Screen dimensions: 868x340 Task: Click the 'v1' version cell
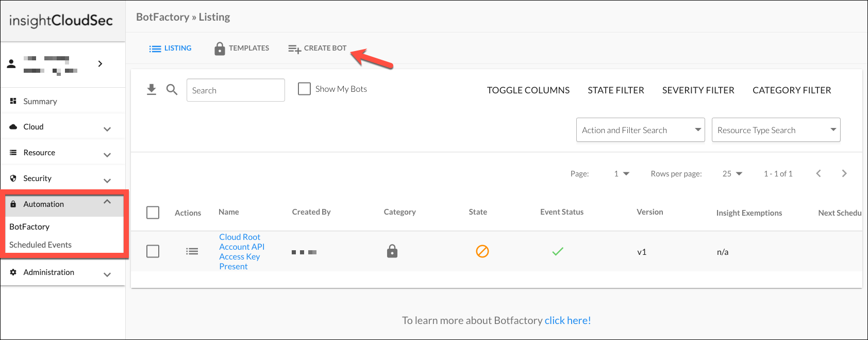click(642, 252)
